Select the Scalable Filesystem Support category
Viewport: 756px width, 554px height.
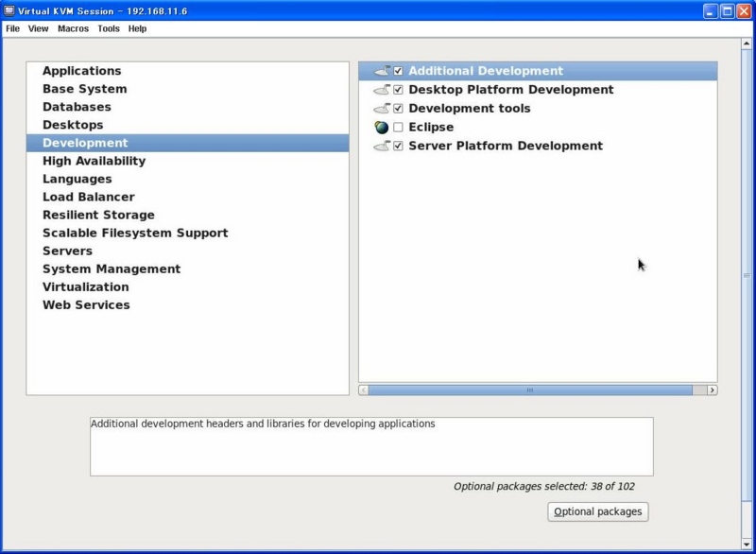click(x=187, y=233)
